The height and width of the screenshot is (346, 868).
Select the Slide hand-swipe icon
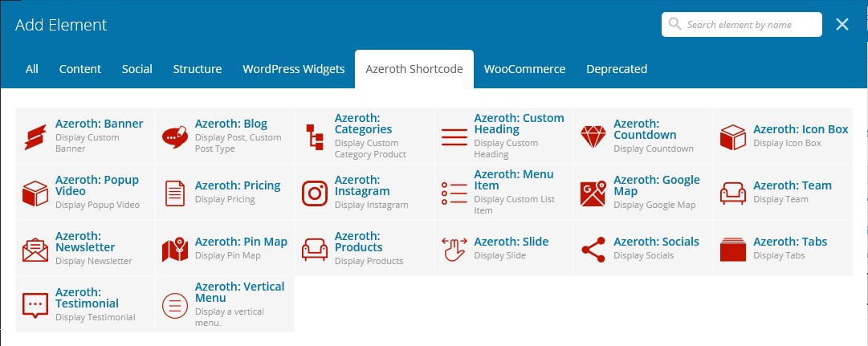coord(454,250)
